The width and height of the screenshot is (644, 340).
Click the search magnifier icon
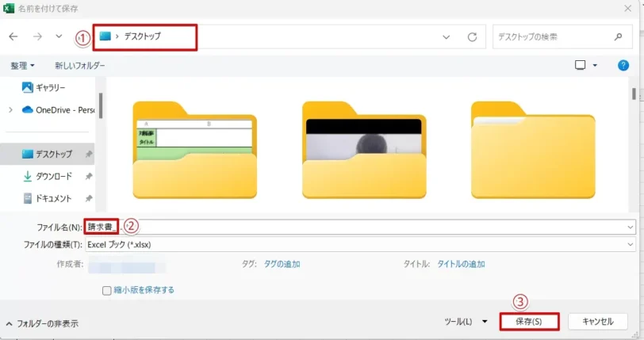(618, 37)
